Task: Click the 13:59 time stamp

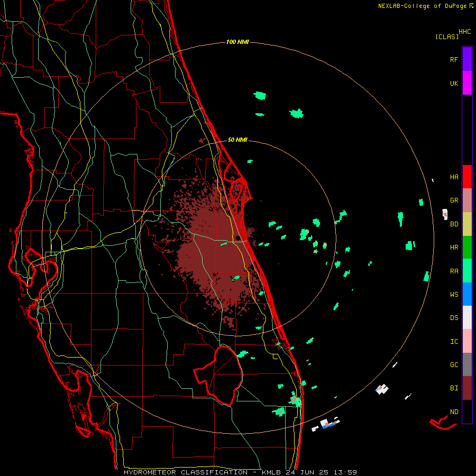Action: [345, 472]
